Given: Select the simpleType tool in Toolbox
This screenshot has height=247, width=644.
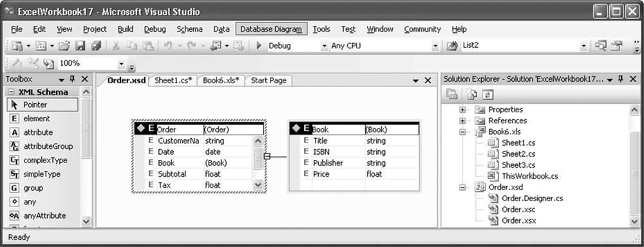Looking at the screenshot, I should pos(43,174).
